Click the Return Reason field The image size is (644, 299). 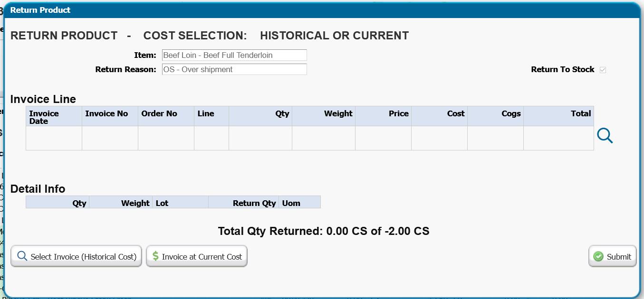[x=234, y=69]
